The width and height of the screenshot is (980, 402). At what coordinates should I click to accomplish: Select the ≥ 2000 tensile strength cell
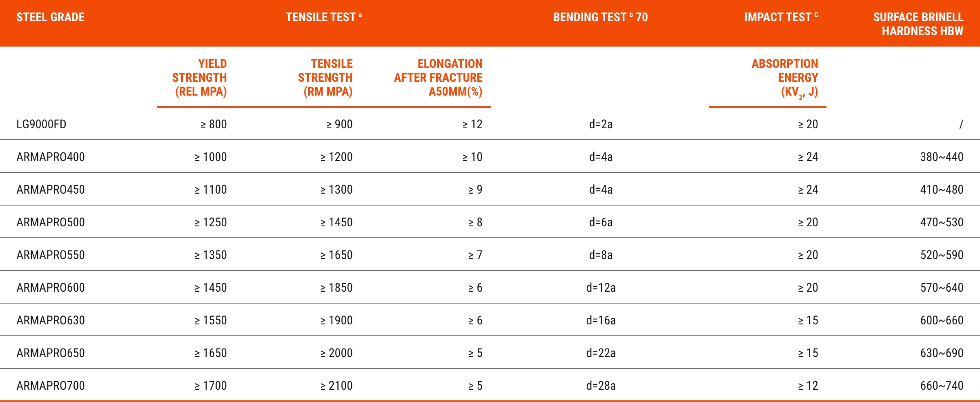point(336,353)
